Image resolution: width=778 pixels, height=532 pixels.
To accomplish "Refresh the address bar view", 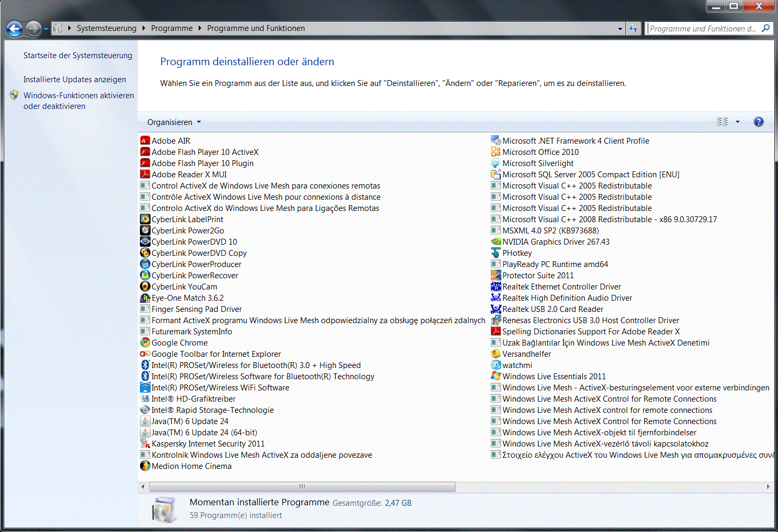I will 633,28.
